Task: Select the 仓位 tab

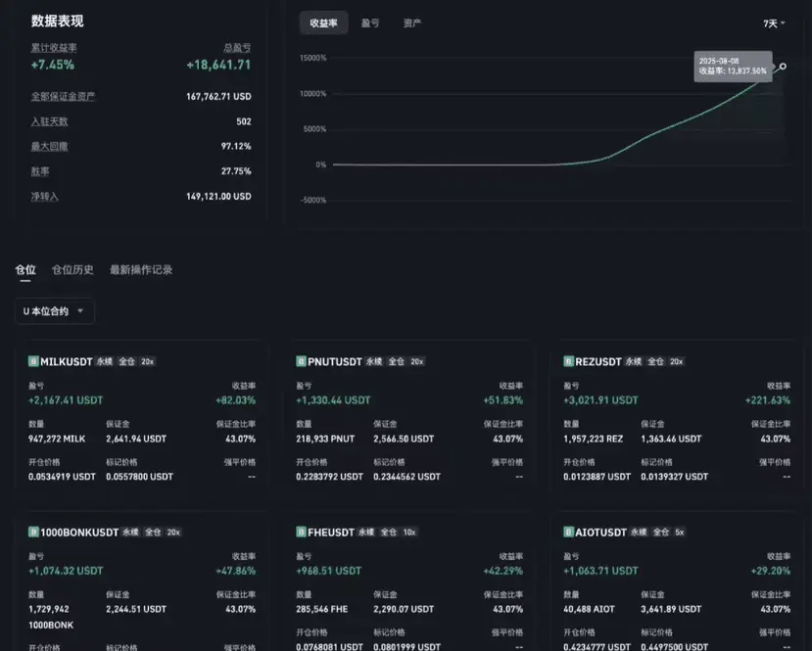Action: 25,269
